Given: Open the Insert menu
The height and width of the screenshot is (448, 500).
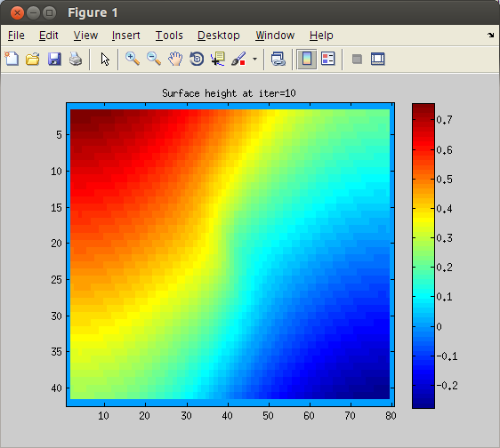Looking at the screenshot, I should point(125,36).
